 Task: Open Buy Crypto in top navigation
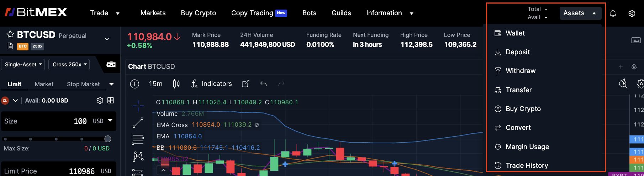click(x=198, y=13)
